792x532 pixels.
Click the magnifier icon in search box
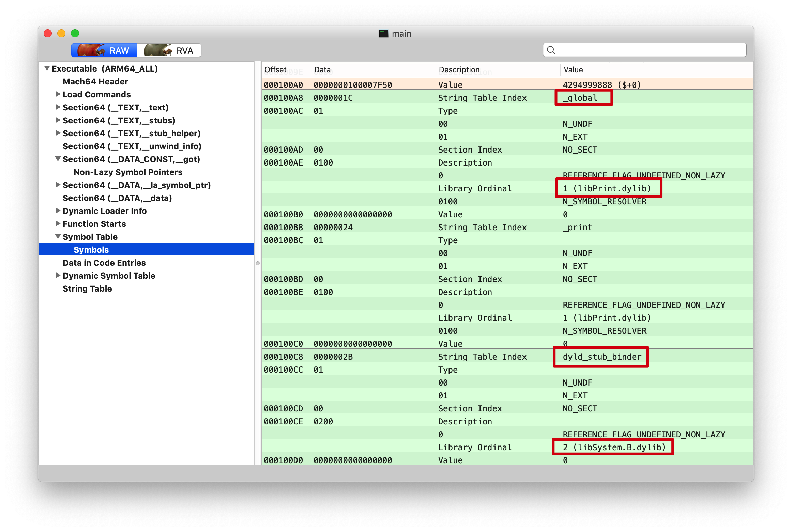point(551,50)
